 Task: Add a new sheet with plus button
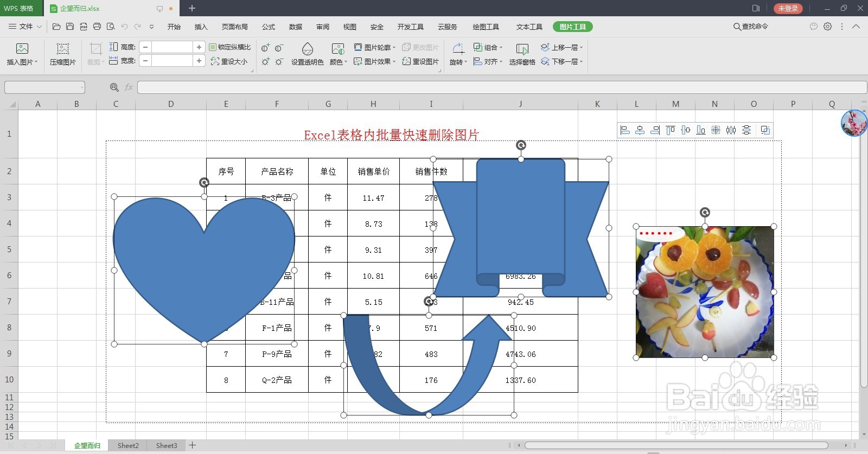tap(192, 445)
